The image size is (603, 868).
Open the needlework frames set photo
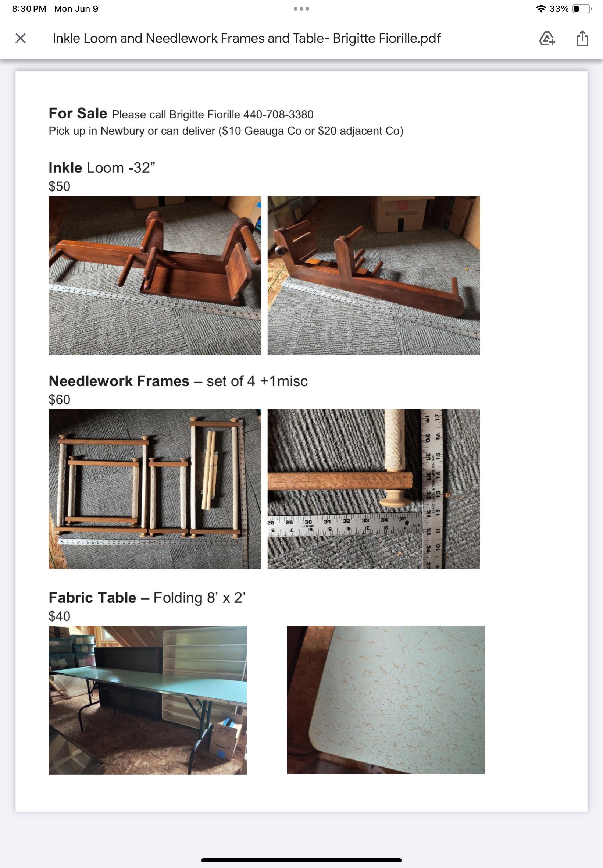pyautogui.click(x=155, y=489)
